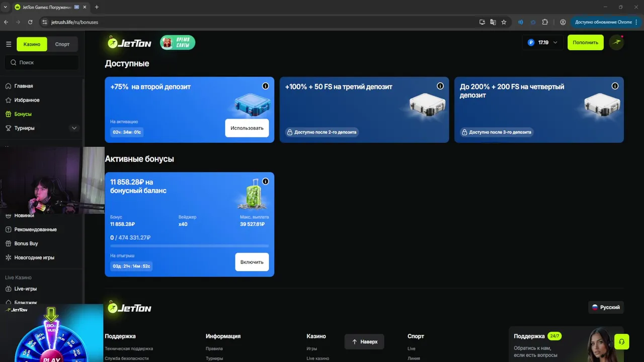Show info for active 11 858.28₽ bonus
The image size is (644, 362).
pyautogui.click(x=266, y=182)
